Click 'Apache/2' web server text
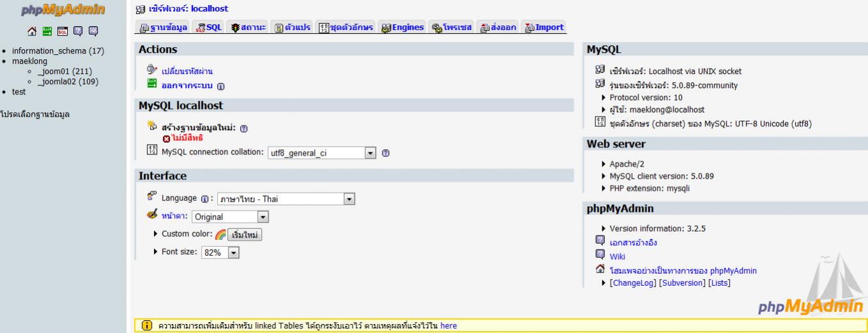 pyautogui.click(x=627, y=164)
